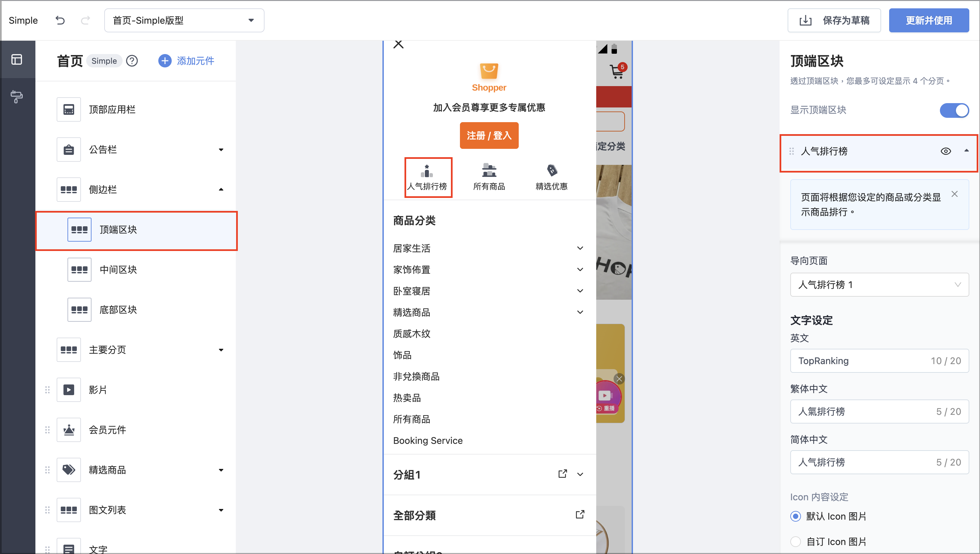
Task: Select the 影片 play icon
Action: 68,389
